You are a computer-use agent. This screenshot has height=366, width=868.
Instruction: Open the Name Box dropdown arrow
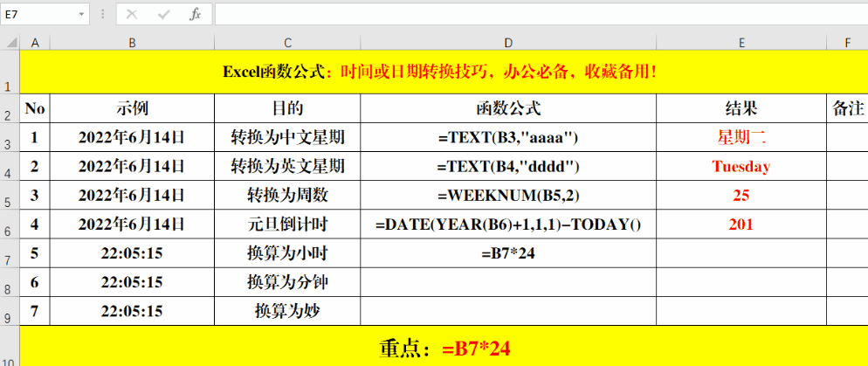click(82, 14)
